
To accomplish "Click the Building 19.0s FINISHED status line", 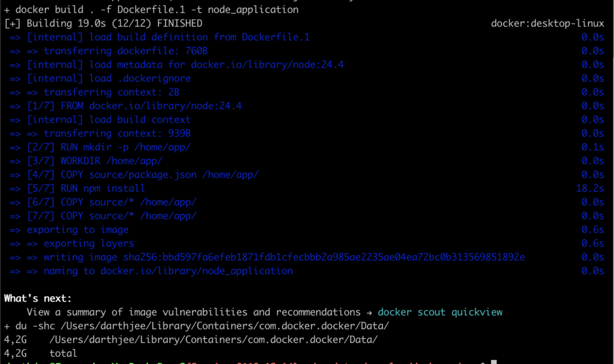I will click(x=103, y=23).
